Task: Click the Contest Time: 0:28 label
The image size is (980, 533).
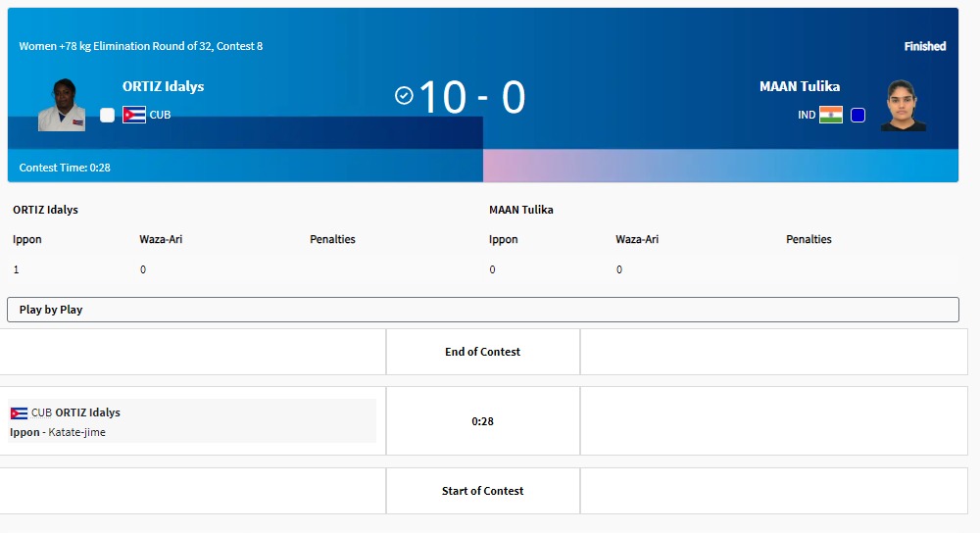Action: click(65, 168)
